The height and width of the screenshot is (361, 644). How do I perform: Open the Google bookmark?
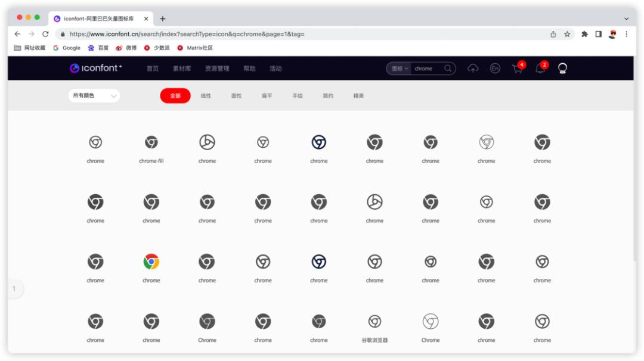67,48
